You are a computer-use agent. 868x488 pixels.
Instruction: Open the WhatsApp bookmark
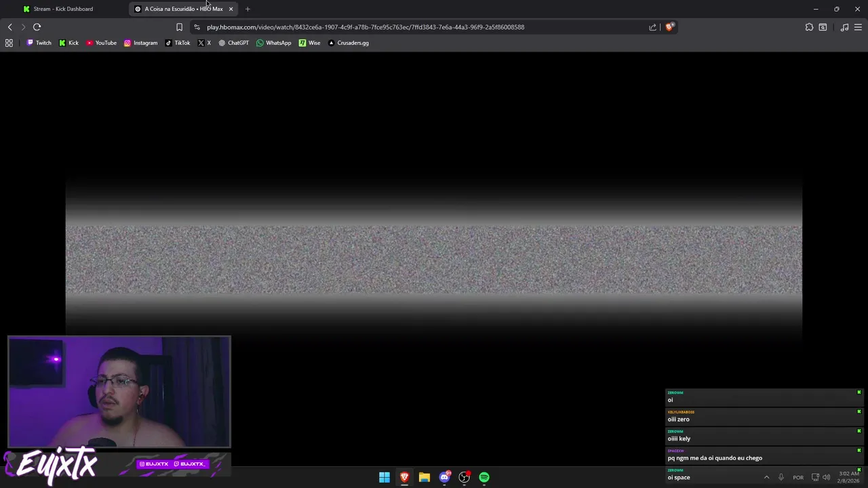(273, 43)
